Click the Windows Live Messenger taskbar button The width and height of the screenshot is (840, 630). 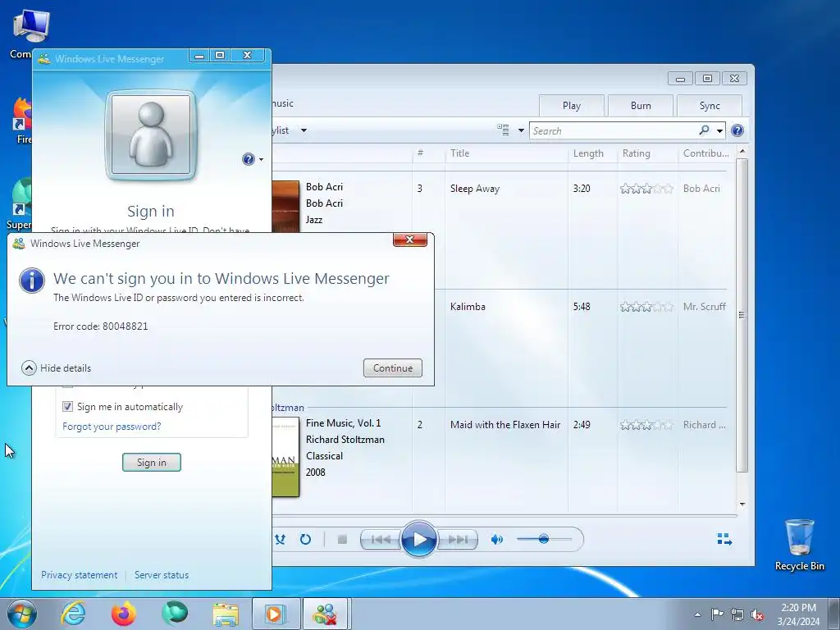click(x=326, y=614)
